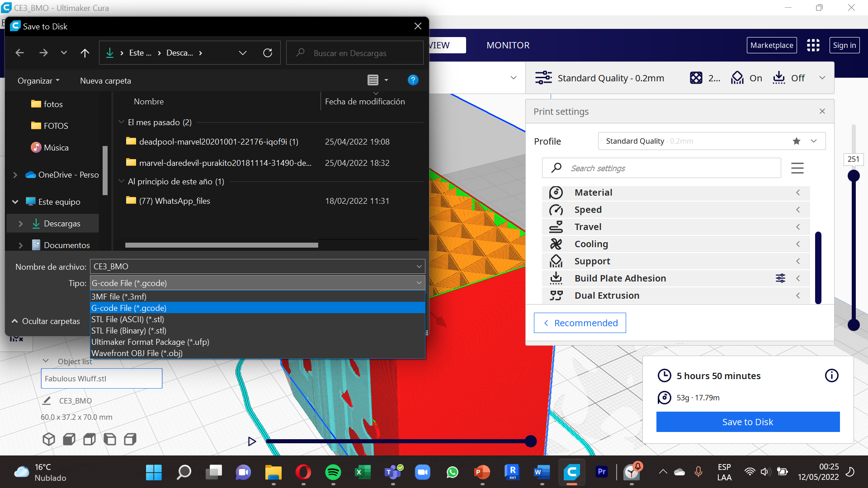Open settings visibility hamburger menu
The image size is (868, 488).
(x=797, y=168)
